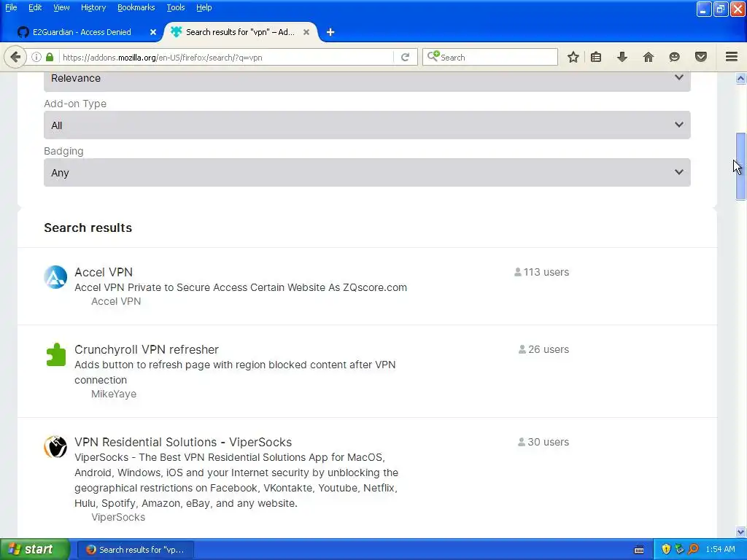Click the scrollbar down arrow
The image size is (747, 560).
[x=740, y=532]
